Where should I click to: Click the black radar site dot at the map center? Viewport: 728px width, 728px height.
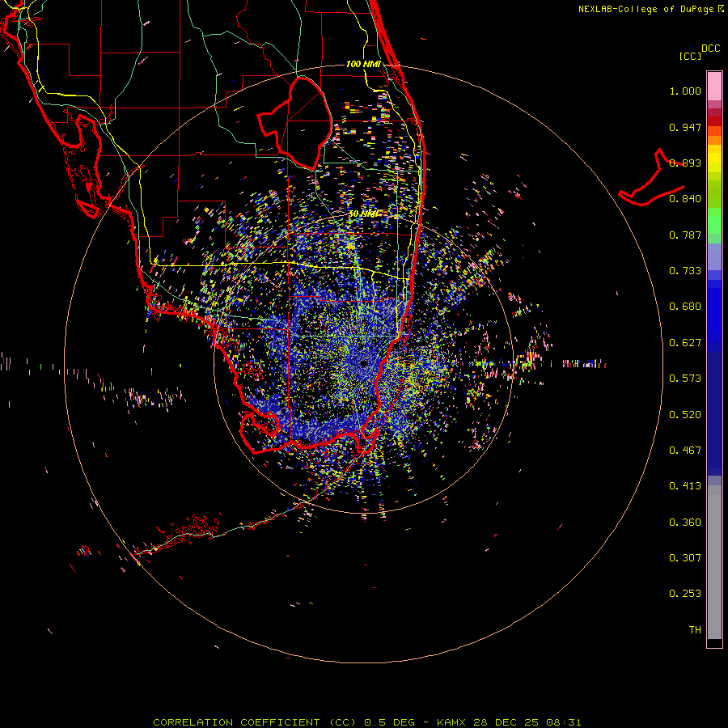pyautogui.click(x=364, y=363)
